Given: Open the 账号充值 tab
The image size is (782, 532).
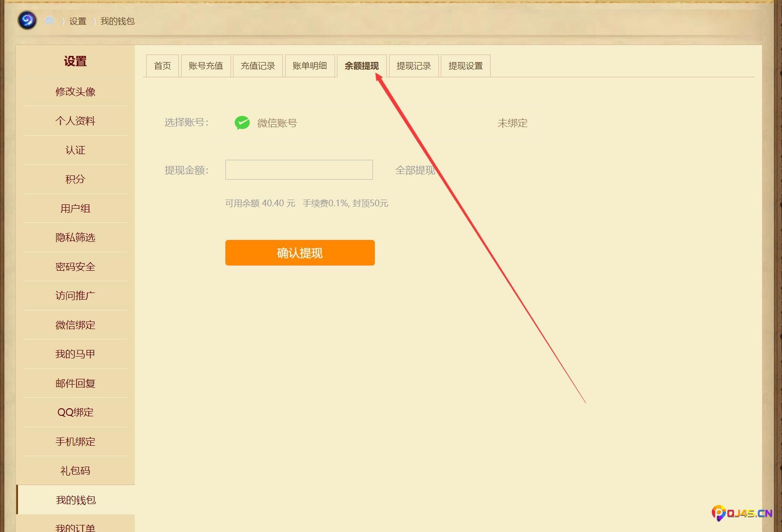Looking at the screenshot, I should (205, 66).
